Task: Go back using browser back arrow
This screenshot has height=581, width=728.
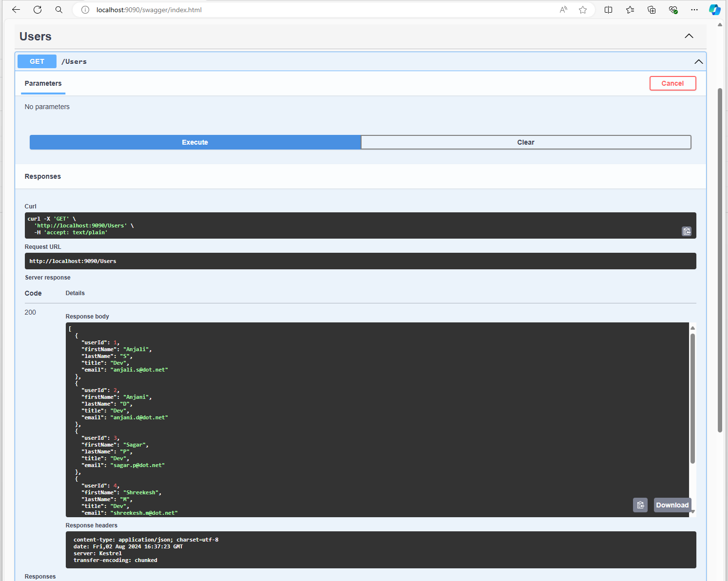Action: 16,10
